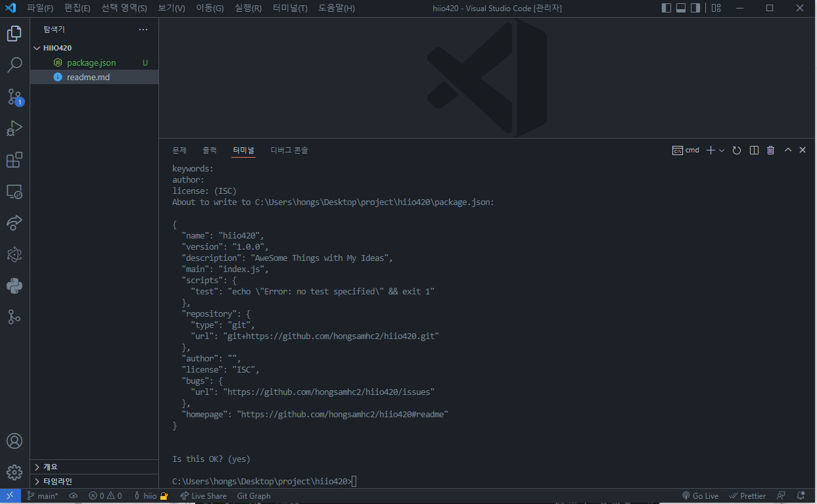This screenshot has height=504, width=817.
Task: Click Go Live in status bar
Action: [x=700, y=496]
